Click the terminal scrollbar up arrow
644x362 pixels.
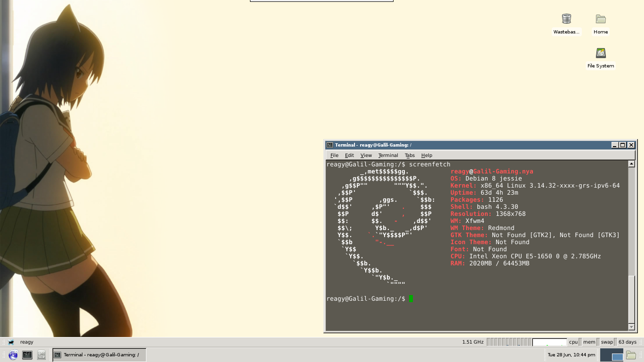pyautogui.click(x=631, y=164)
